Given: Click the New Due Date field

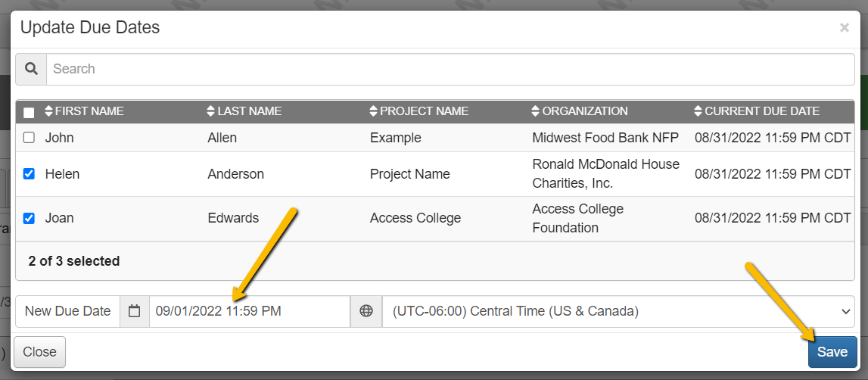Looking at the screenshot, I should 250,311.
